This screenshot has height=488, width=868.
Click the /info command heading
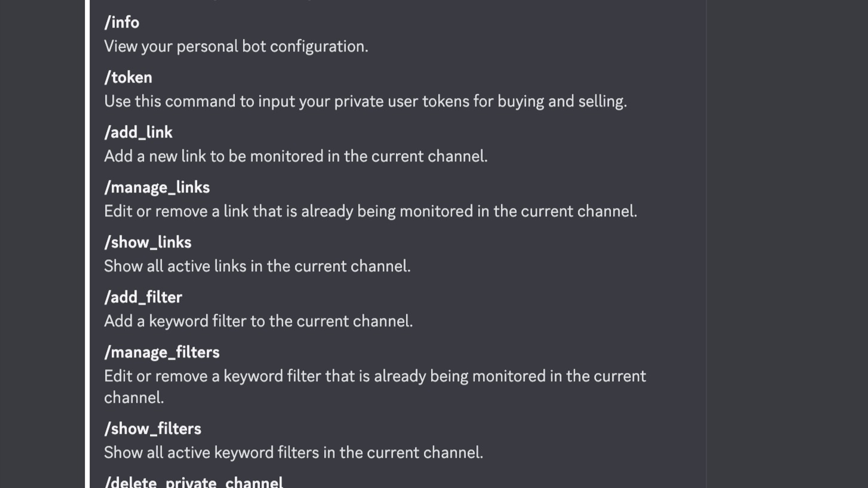click(122, 23)
